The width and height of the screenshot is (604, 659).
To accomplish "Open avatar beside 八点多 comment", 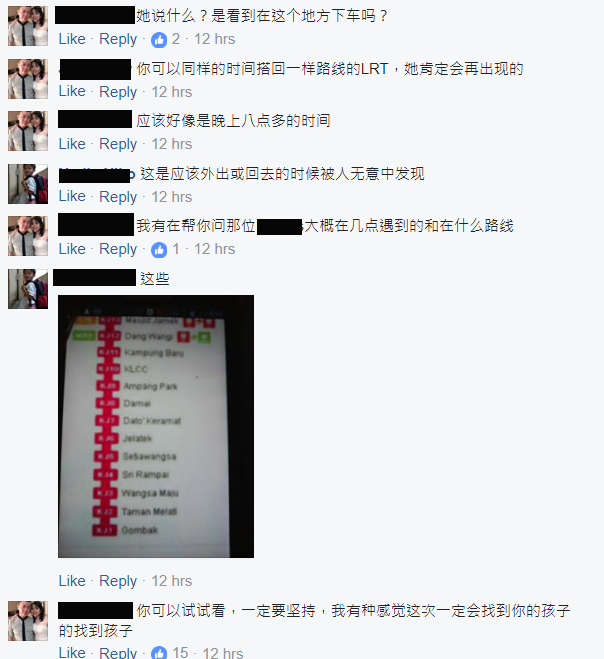I will point(28,131).
